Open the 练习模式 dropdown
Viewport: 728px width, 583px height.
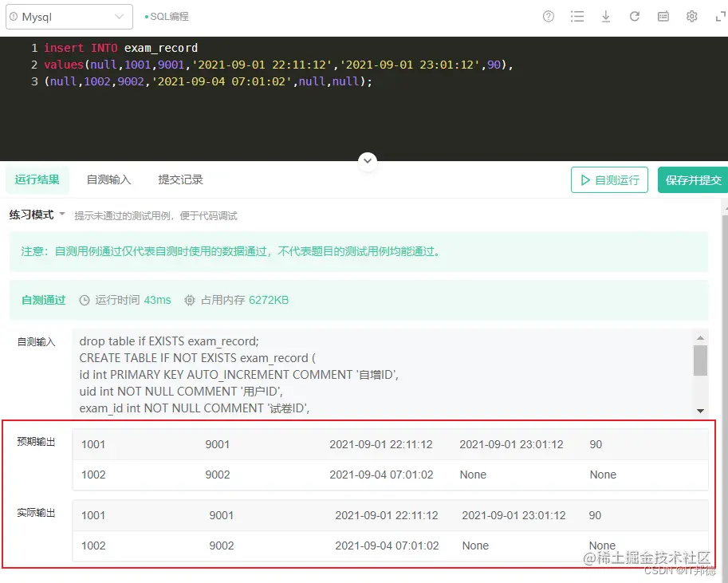click(x=37, y=215)
